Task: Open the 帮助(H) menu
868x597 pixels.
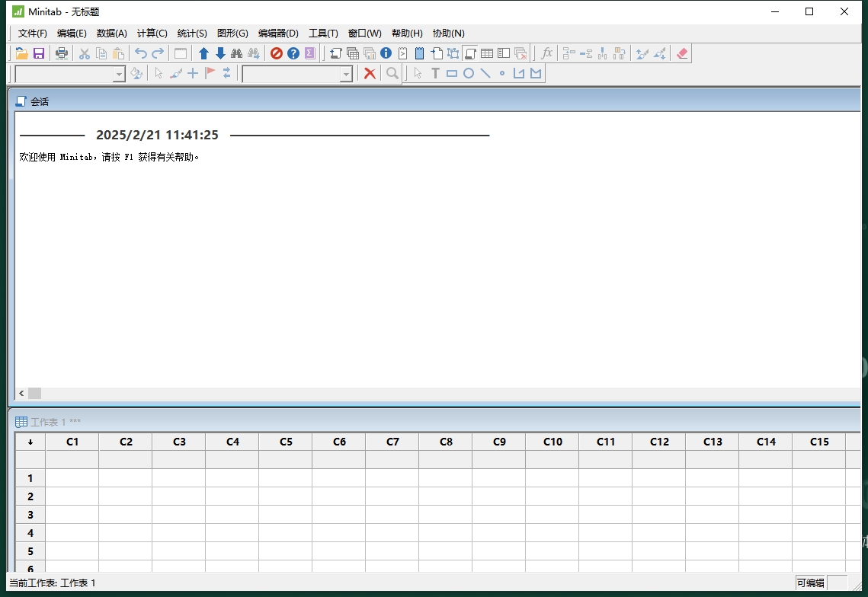Action: (408, 34)
